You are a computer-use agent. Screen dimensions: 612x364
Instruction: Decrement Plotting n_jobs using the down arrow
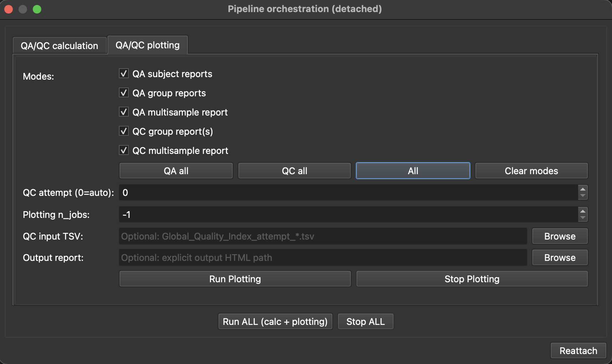(582, 218)
